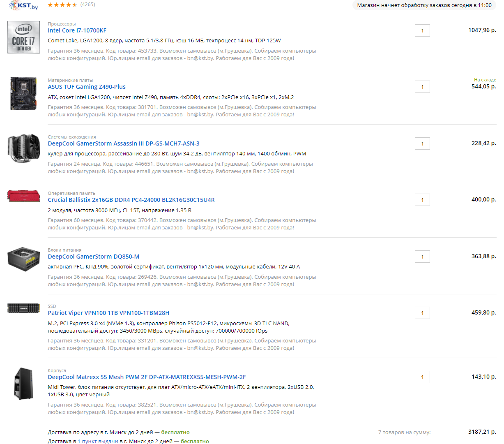Click the Patriot Viper SSD image
The width and height of the screenshot is (504, 444).
tap(23, 308)
